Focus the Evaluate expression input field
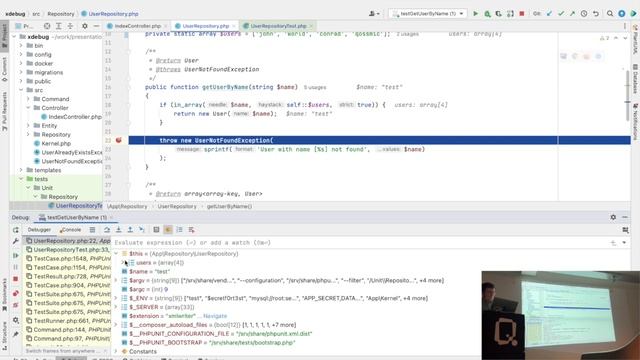 359,242
